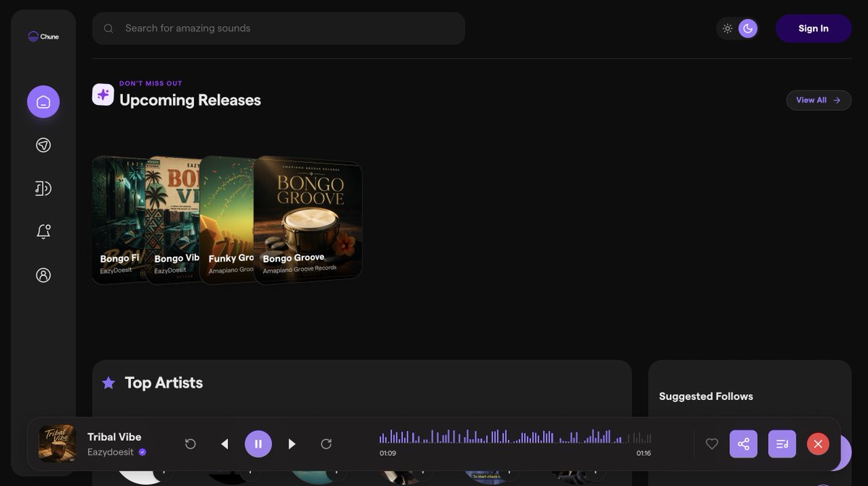Click the Upcoming Releases heading
Image resolution: width=868 pixels, height=486 pixels.
(190, 101)
